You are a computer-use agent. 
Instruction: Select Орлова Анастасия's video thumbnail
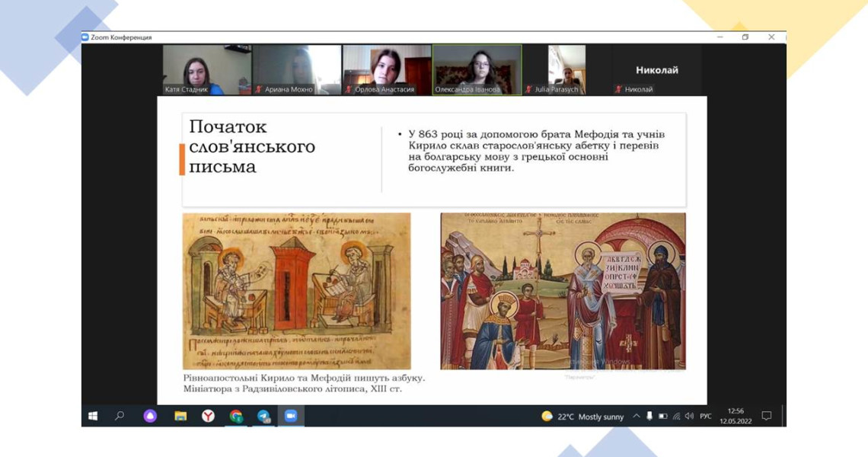tap(387, 70)
